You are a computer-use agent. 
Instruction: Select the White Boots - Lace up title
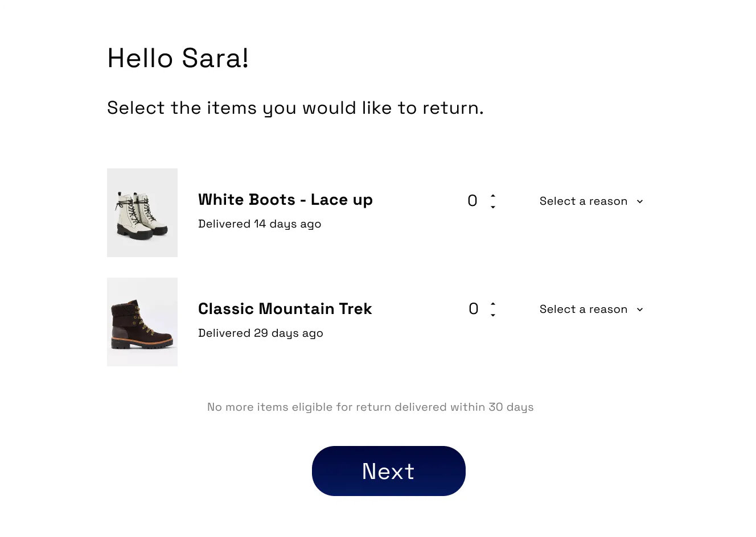click(285, 200)
